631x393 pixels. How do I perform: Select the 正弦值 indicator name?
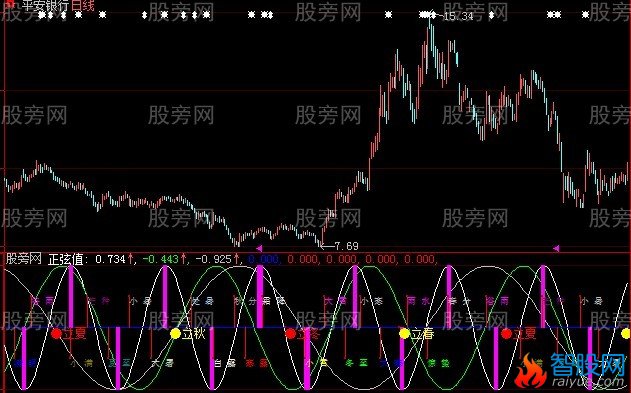66,259
